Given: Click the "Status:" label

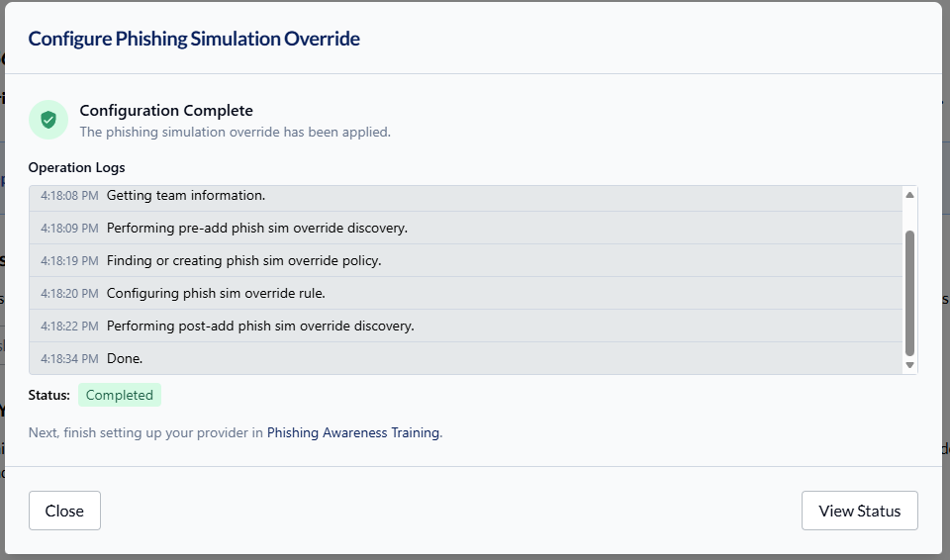Looking at the screenshot, I should point(49,395).
